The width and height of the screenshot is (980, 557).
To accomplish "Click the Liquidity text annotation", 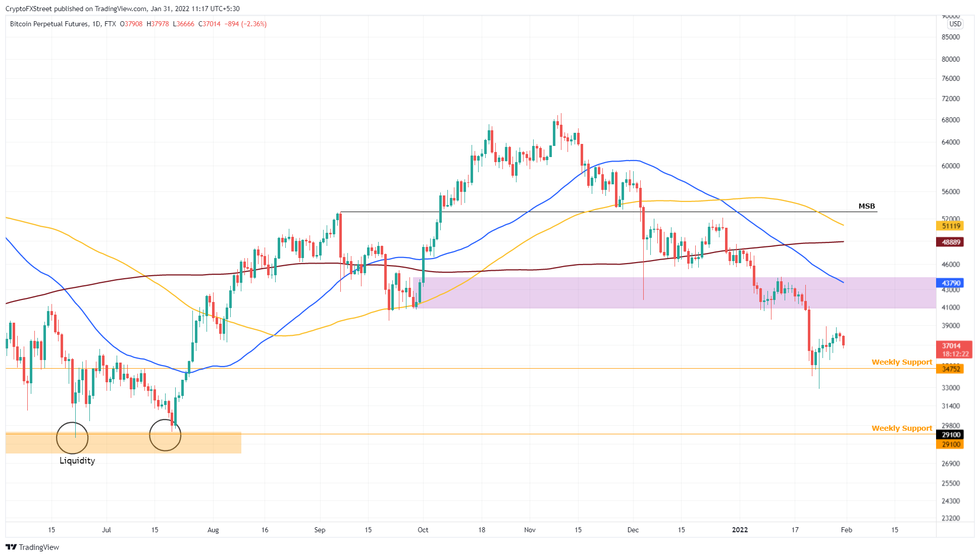I will (x=77, y=461).
